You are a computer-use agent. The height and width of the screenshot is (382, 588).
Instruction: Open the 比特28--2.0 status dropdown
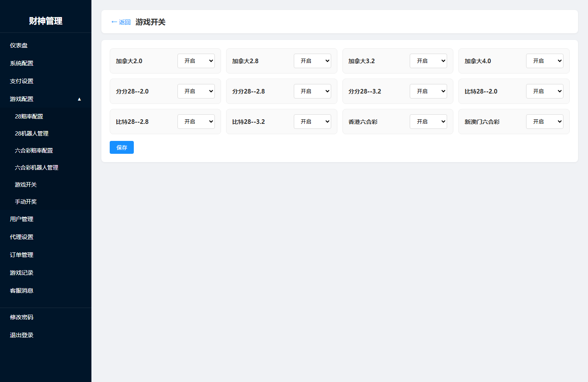pyautogui.click(x=545, y=91)
